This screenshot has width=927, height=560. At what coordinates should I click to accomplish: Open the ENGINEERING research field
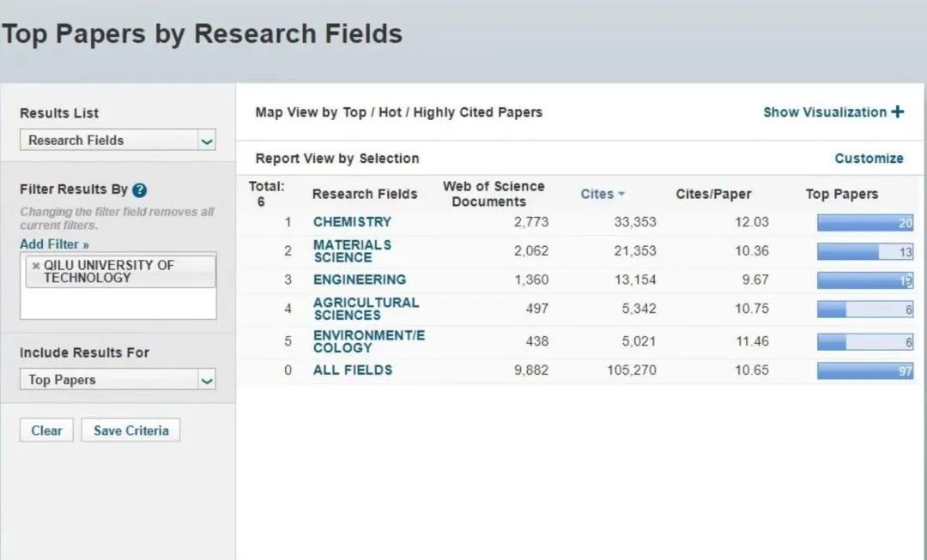click(x=359, y=280)
